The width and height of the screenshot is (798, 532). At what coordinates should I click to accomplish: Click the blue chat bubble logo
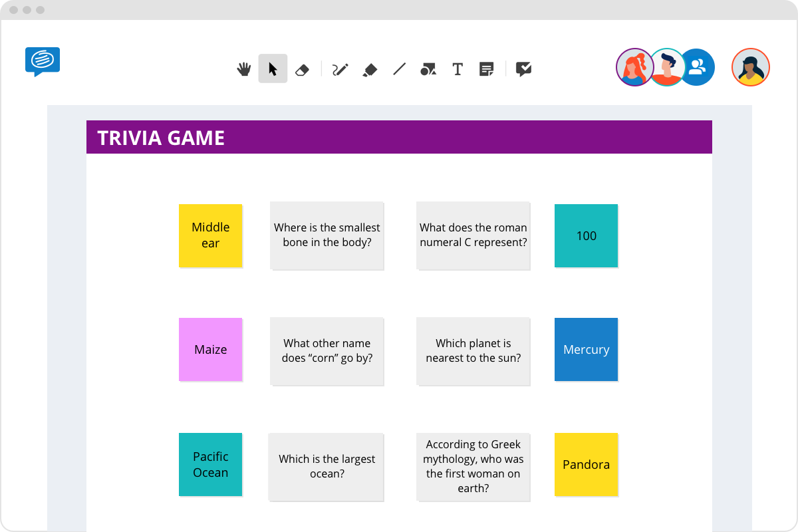pos(43,61)
